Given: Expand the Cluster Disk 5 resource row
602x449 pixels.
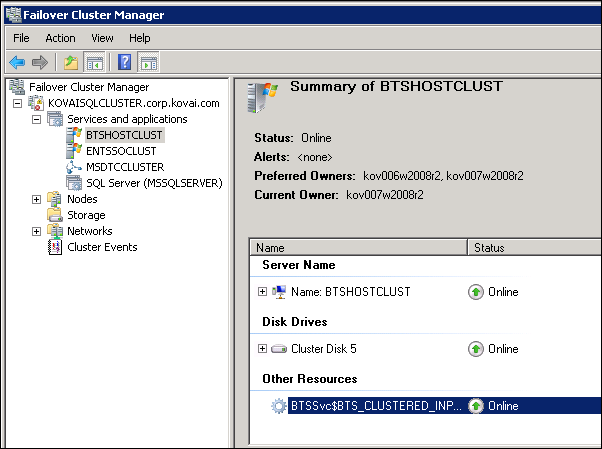Looking at the screenshot, I should point(262,348).
